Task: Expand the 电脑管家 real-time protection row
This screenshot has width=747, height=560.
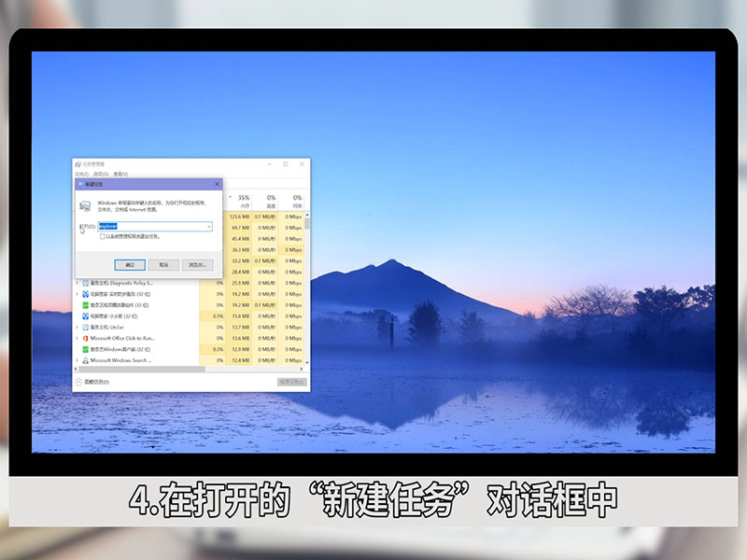Action: tap(78, 294)
